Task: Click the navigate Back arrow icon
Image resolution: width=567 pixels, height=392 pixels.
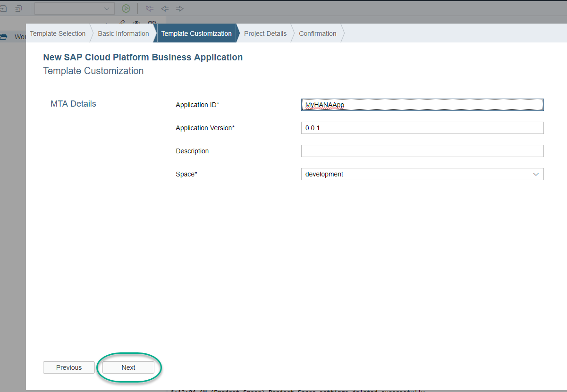Action: tap(165, 8)
